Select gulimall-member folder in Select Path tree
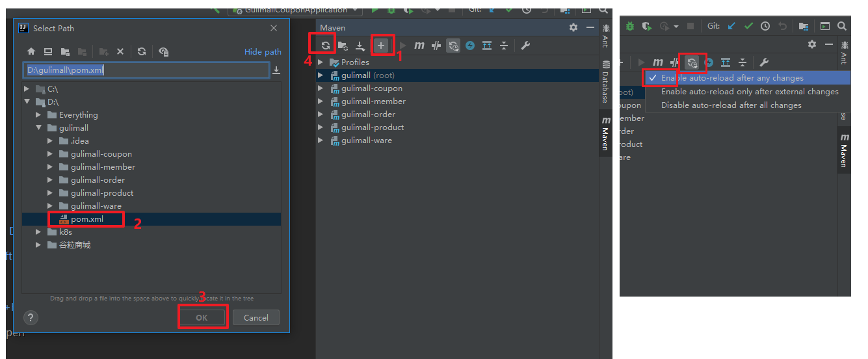 pos(103,166)
